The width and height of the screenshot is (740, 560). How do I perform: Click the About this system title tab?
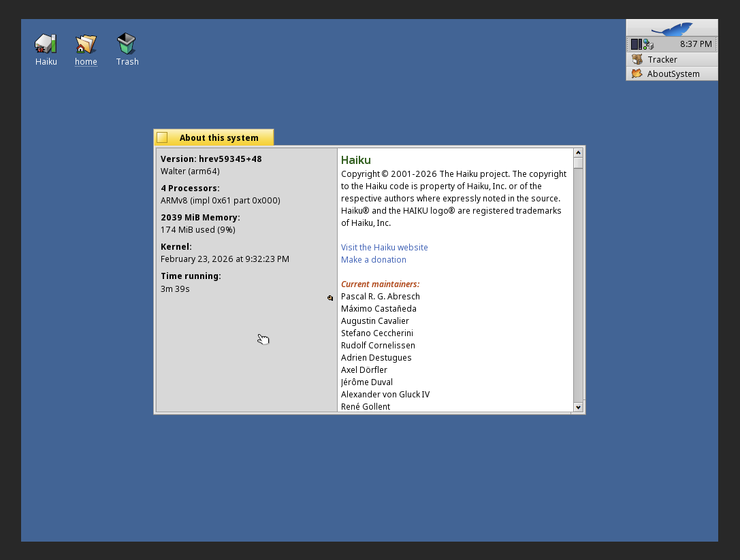(x=219, y=137)
